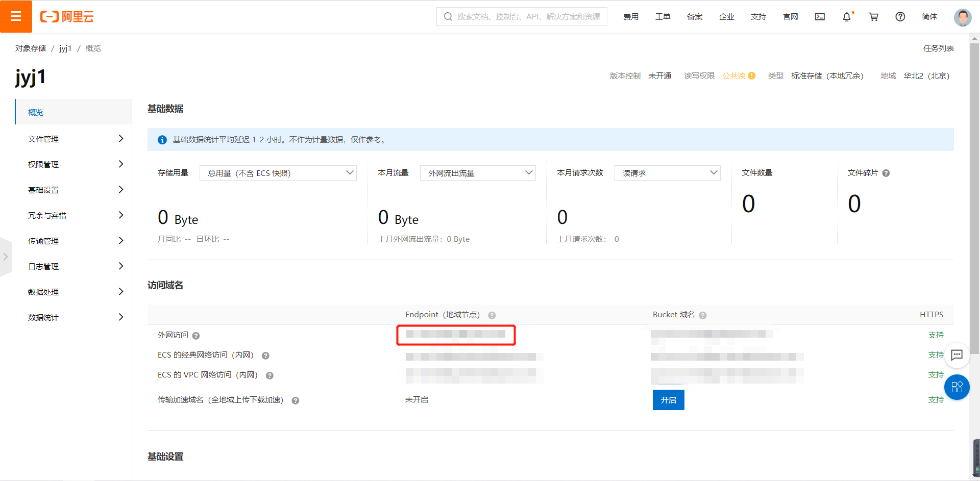
Task: Click the 日环比 label
Action: click(x=208, y=239)
